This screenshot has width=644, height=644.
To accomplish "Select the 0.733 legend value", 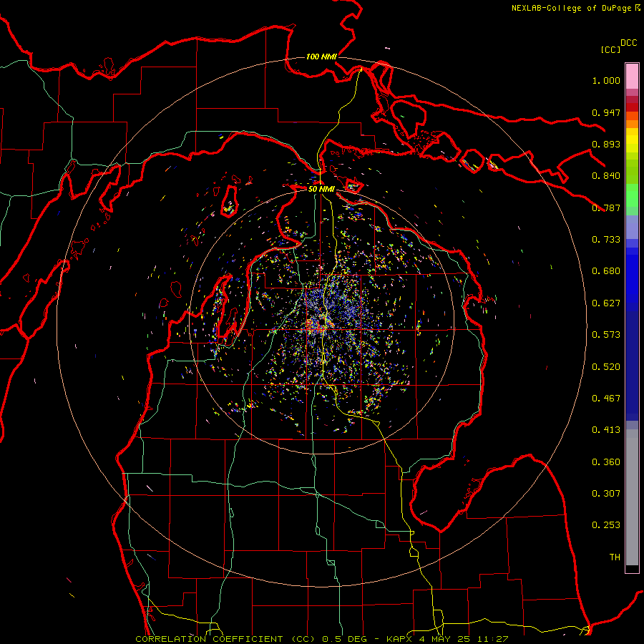I will (x=606, y=240).
